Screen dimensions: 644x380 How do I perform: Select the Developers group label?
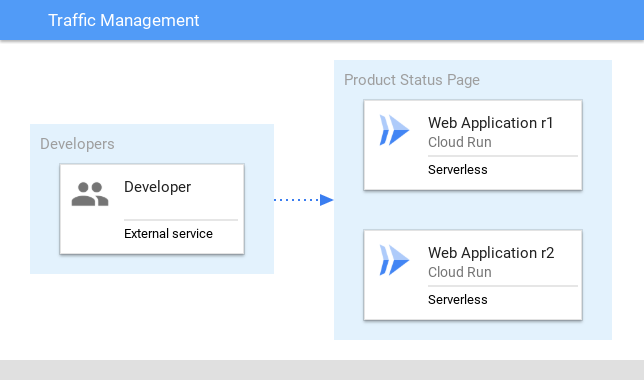tap(77, 144)
